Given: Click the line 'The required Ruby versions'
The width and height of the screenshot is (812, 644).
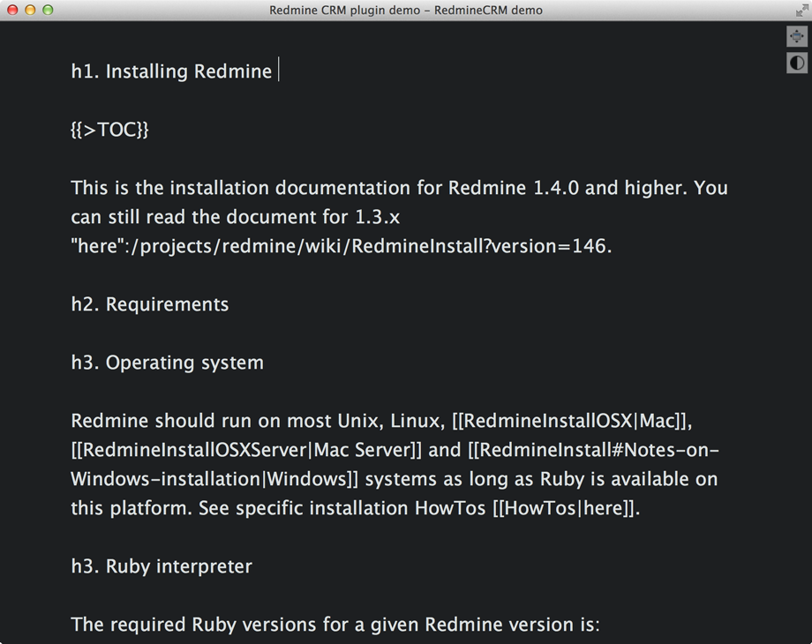Looking at the screenshot, I should coord(335,625).
